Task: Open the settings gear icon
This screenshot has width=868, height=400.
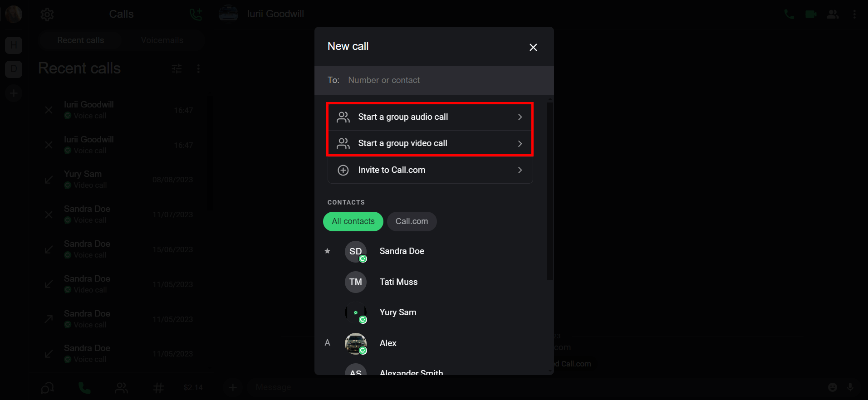Action: [47, 15]
